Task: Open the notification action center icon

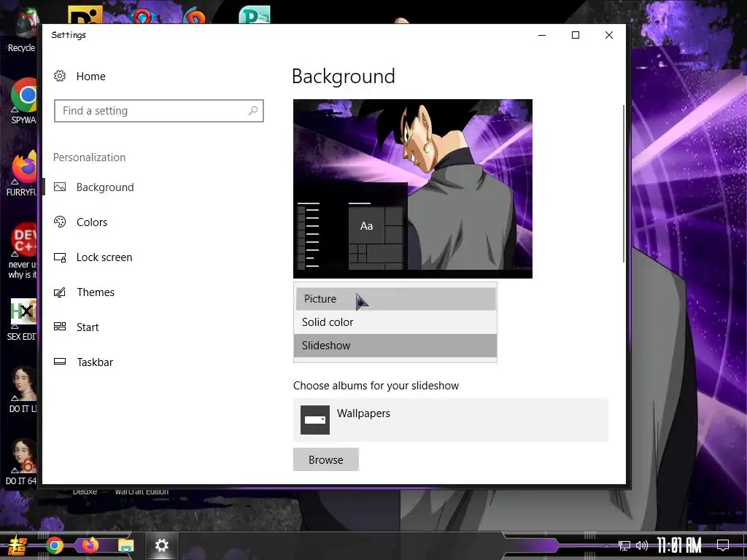Action: click(x=723, y=545)
